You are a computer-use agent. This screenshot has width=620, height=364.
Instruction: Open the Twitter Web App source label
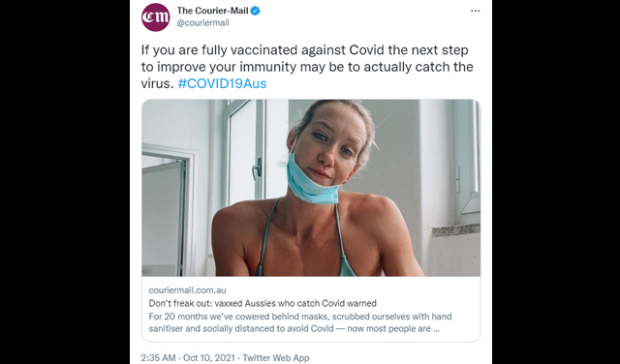[276, 358]
